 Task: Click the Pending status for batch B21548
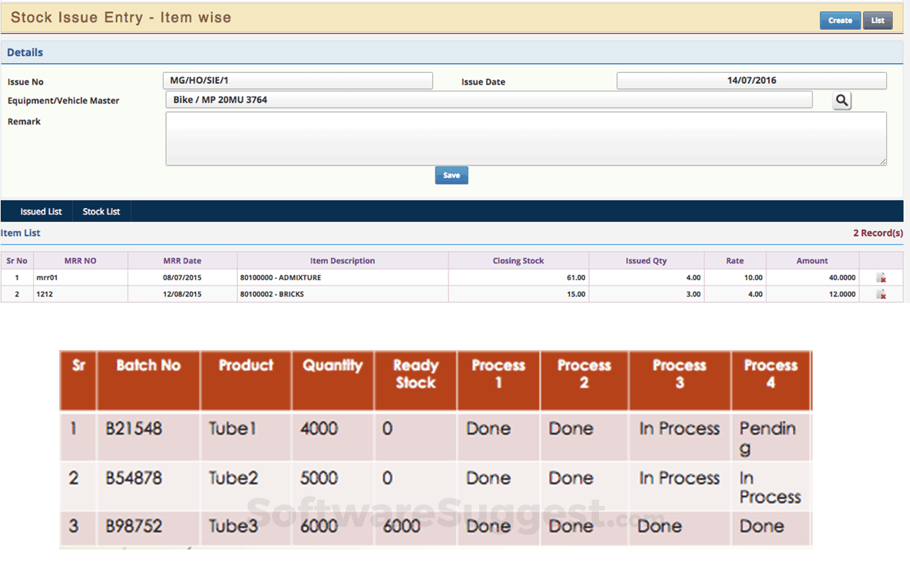coord(767,438)
